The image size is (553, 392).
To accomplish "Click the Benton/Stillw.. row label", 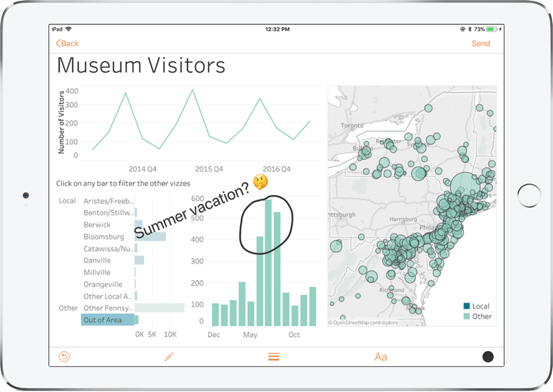I will tap(108, 213).
